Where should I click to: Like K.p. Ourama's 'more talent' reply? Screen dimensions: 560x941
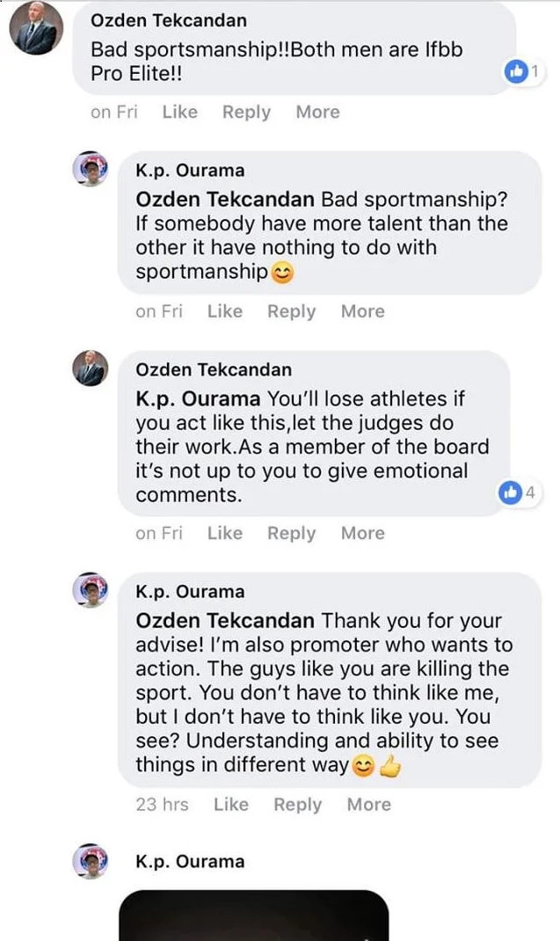pos(224,311)
